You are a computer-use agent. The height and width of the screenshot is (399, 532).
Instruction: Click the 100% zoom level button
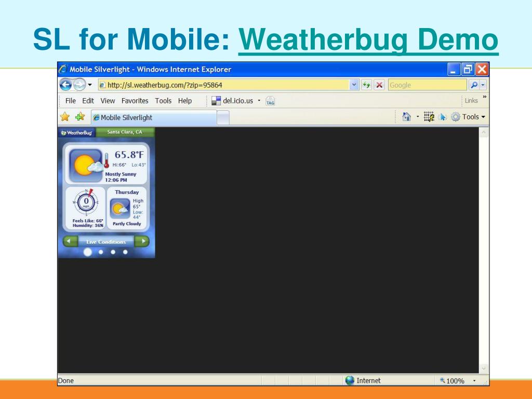(453, 381)
